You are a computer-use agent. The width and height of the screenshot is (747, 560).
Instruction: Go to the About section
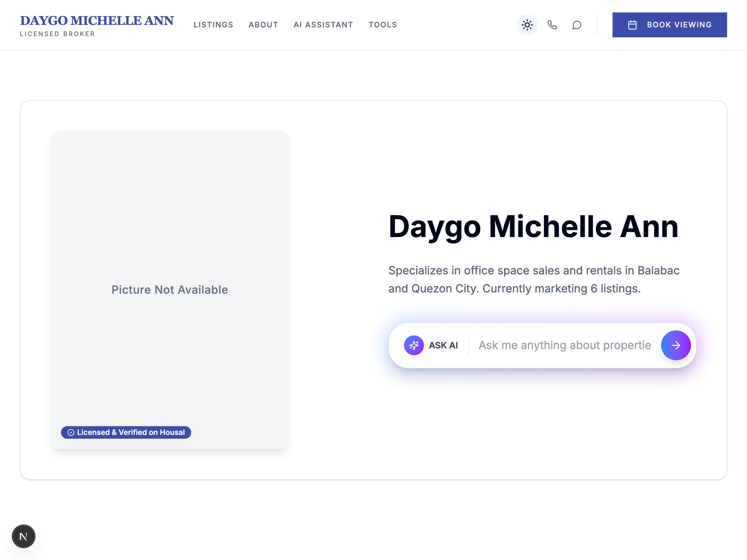[263, 25]
